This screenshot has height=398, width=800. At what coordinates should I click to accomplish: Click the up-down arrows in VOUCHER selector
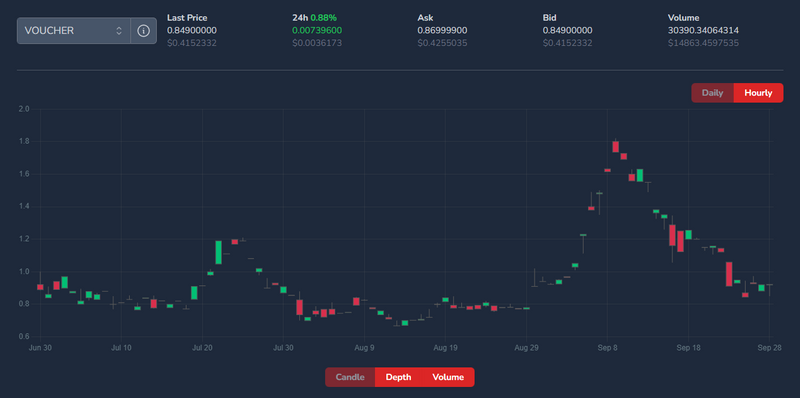[x=119, y=31]
